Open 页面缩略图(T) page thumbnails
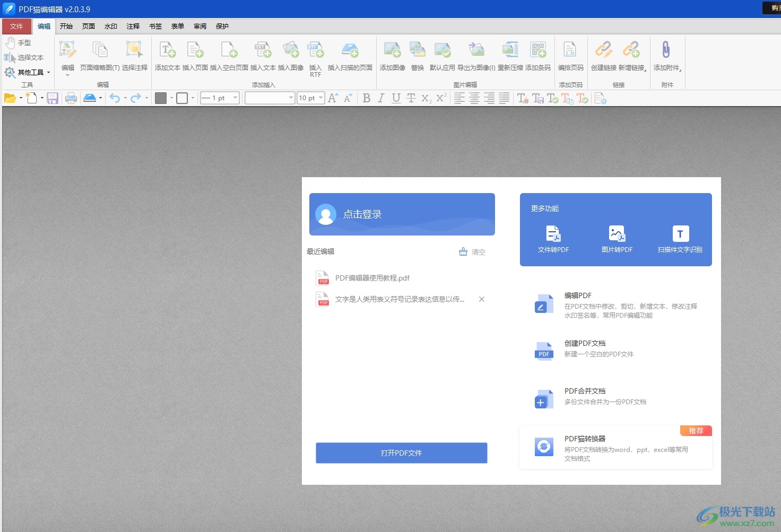Image resolution: width=781 pixels, height=532 pixels. 100,55
